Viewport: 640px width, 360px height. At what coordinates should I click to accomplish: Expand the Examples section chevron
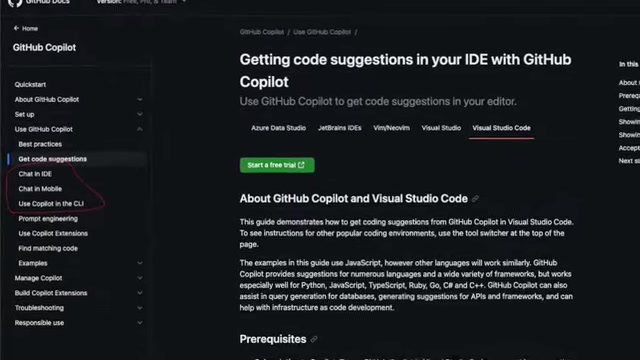click(x=140, y=263)
